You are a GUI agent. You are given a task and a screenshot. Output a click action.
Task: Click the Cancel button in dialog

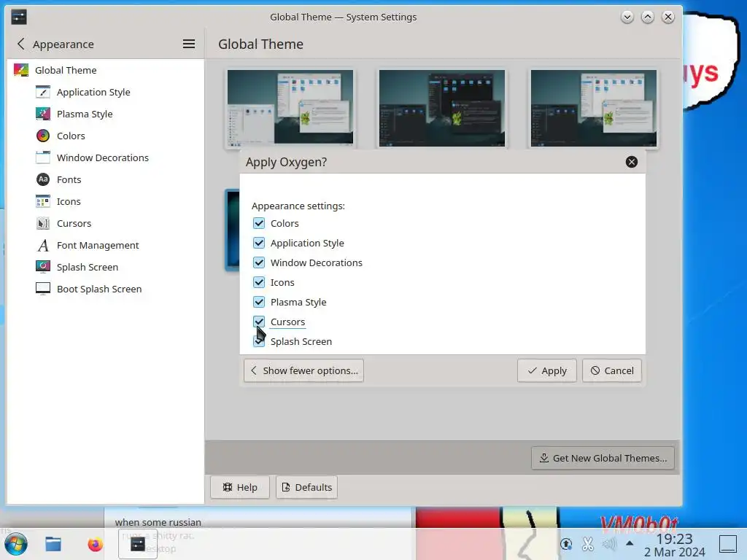612,370
